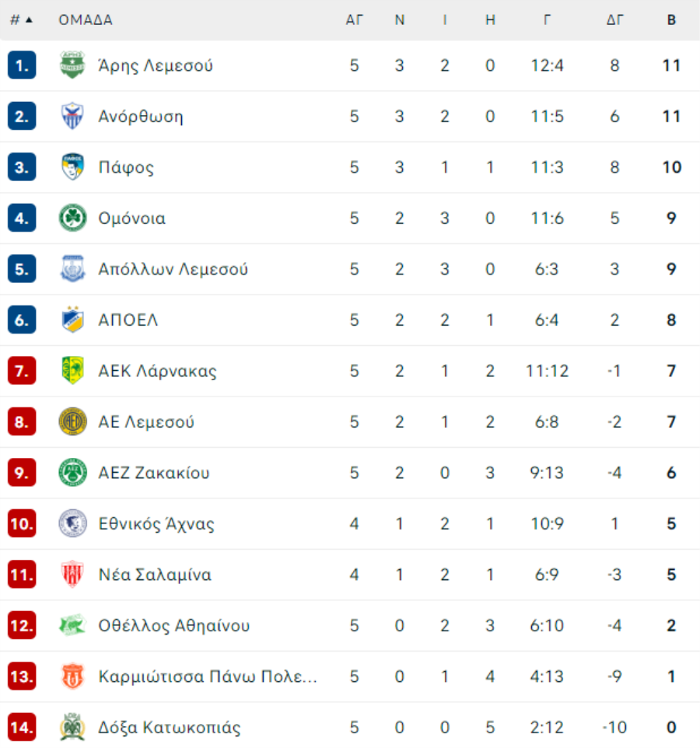The height and width of the screenshot is (748, 700).
Task: Open the ΑΕ Λεμεσού round logo
Action: coord(72,421)
